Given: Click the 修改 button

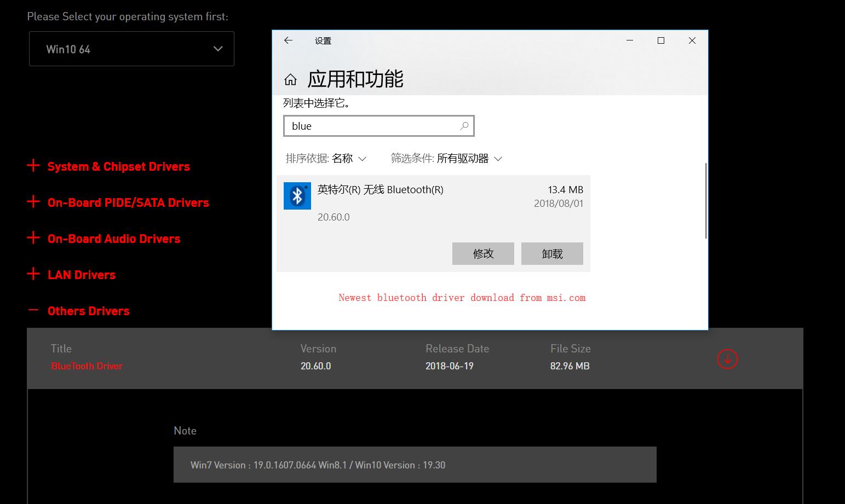Looking at the screenshot, I should tap(483, 253).
